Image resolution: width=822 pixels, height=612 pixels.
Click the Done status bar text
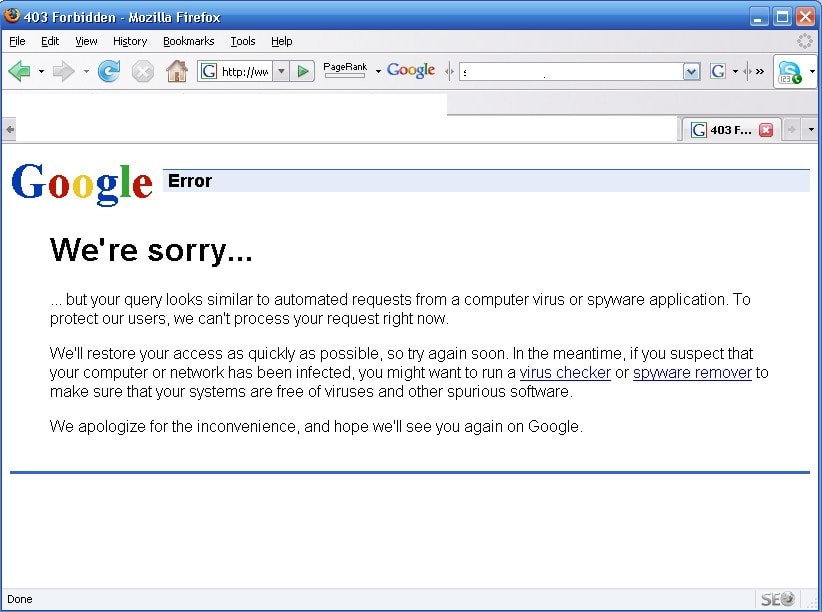tap(20, 599)
